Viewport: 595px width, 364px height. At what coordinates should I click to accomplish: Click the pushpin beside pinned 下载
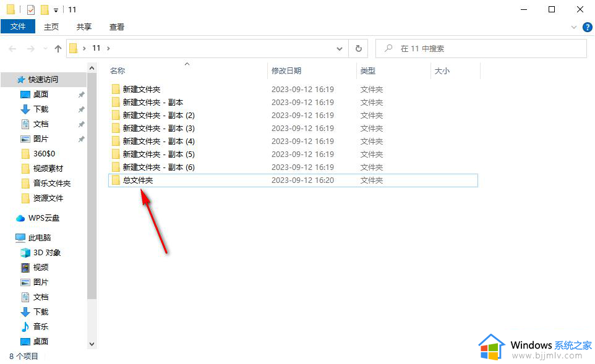pyautogui.click(x=81, y=109)
